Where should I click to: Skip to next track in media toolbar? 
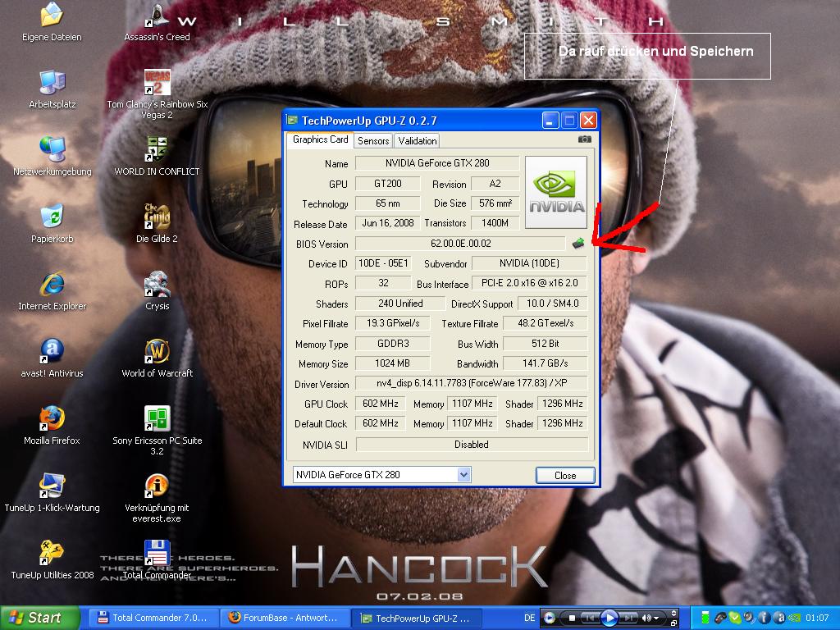(628, 619)
